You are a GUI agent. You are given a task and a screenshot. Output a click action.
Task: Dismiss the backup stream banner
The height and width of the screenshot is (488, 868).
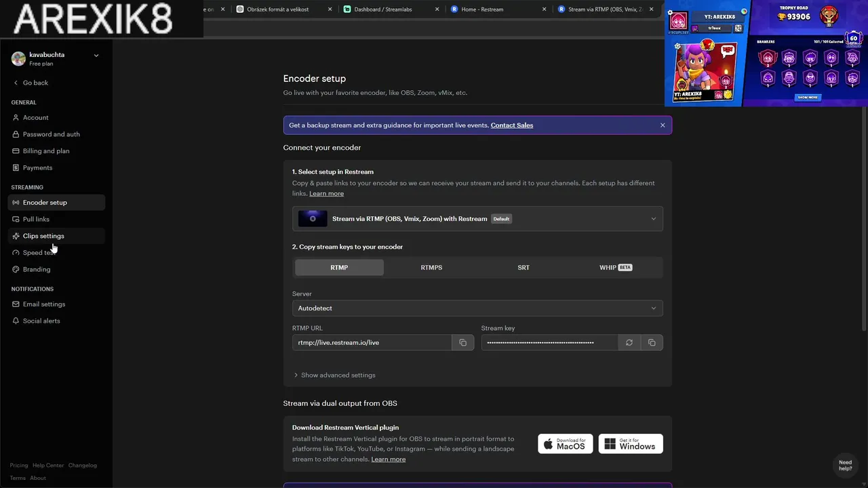pyautogui.click(x=663, y=125)
